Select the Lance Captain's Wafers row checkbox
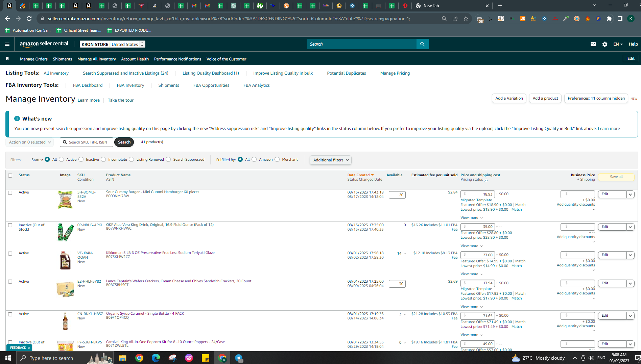Screen dimensions: 641x364 coord(10,282)
